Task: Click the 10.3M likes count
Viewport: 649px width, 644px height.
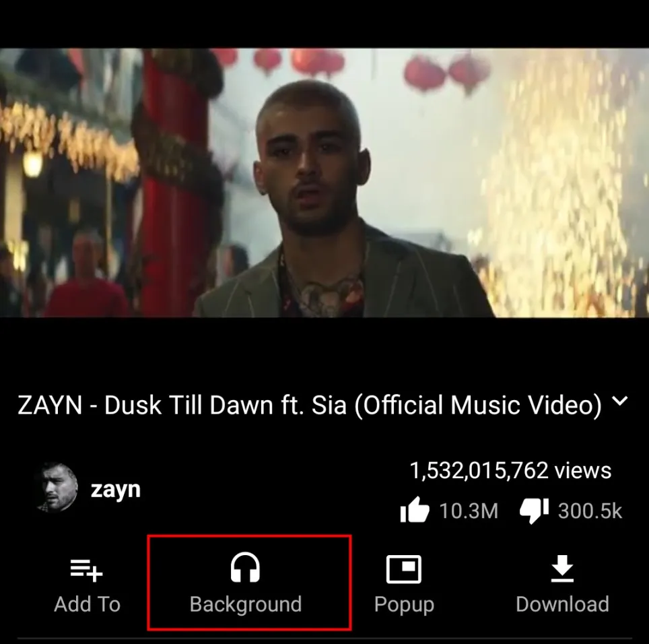Action: 469,511
